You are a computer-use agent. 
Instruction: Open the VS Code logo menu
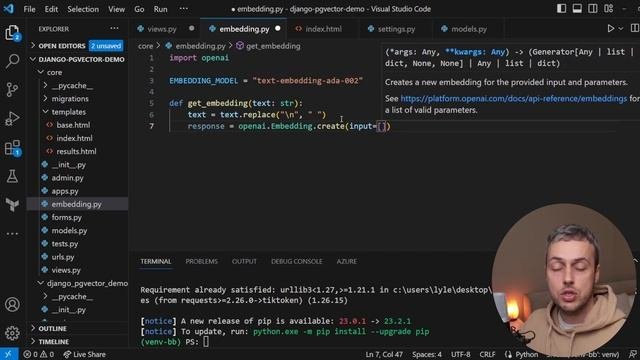(9, 9)
